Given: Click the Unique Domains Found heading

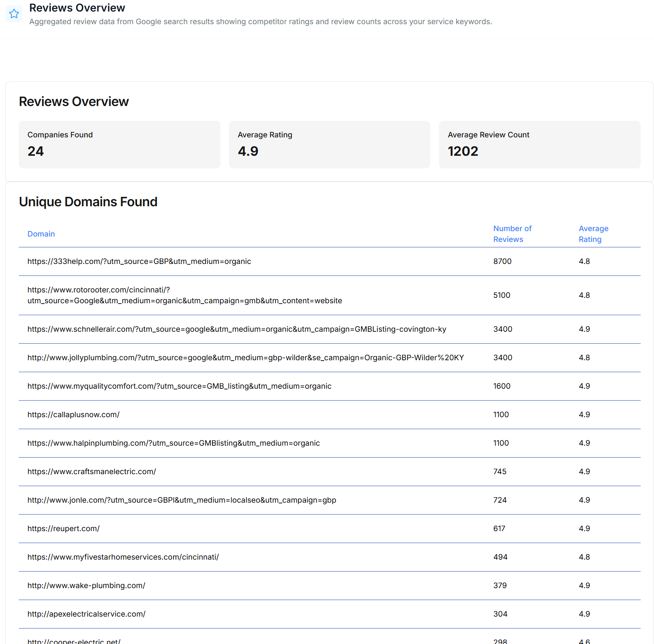Looking at the screenshot, I should coord(88,202).
